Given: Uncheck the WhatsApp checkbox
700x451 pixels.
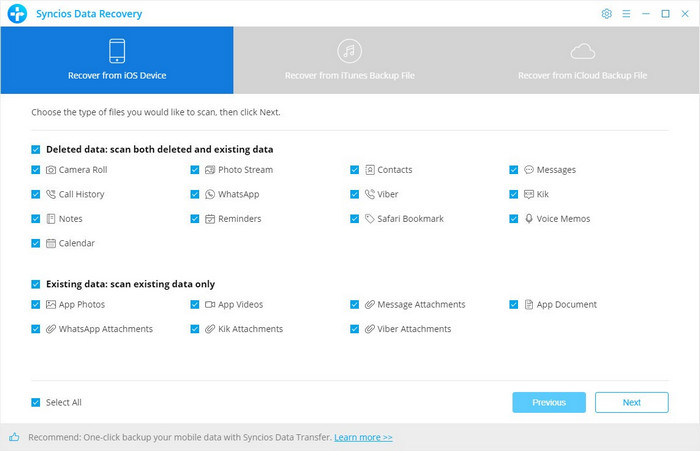Looking at the screenshot, I should 195,194.
